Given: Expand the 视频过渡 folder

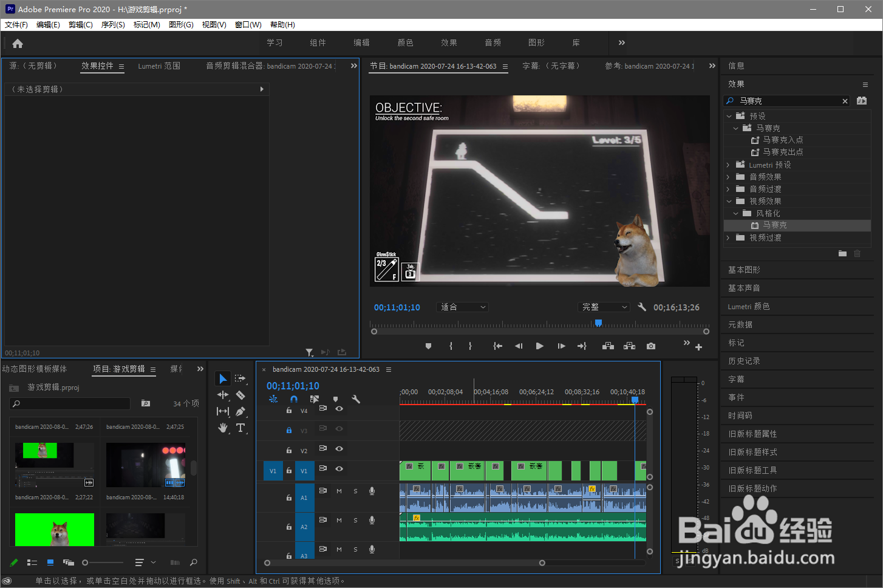Looking at the screenshot, I should (728, 238).
